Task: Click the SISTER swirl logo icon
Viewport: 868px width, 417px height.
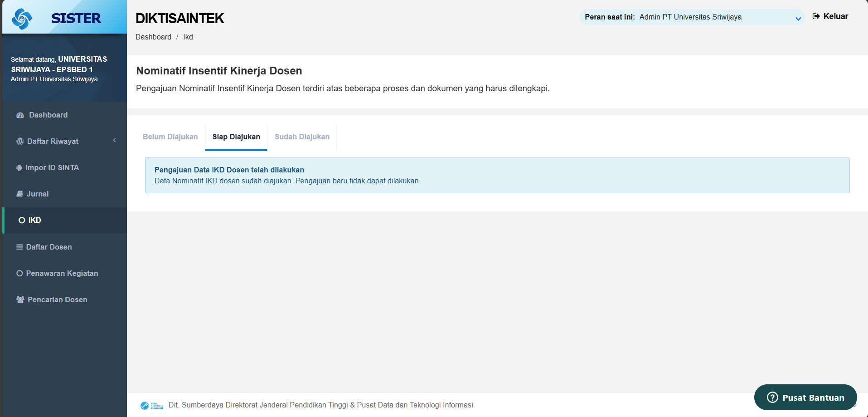Action: pos(22,19)
